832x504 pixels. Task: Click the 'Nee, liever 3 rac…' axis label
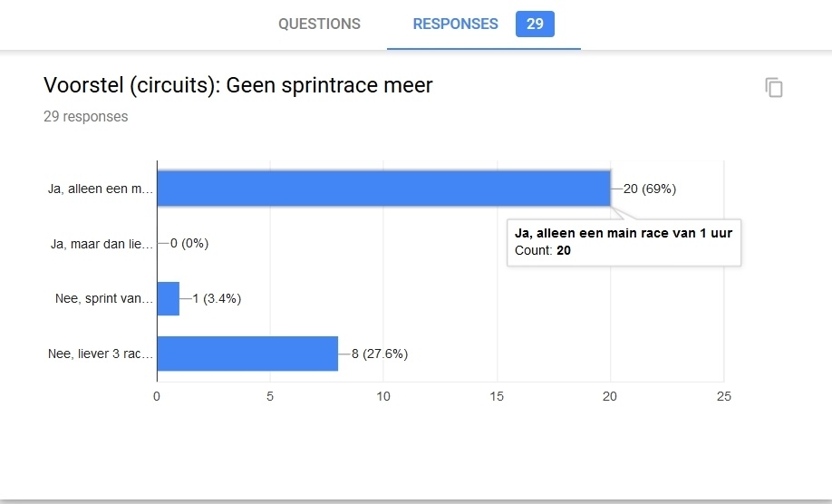tap(100, 354)
